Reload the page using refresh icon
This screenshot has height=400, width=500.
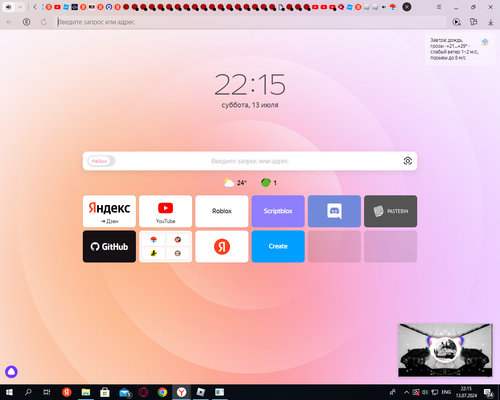(44, 22)
